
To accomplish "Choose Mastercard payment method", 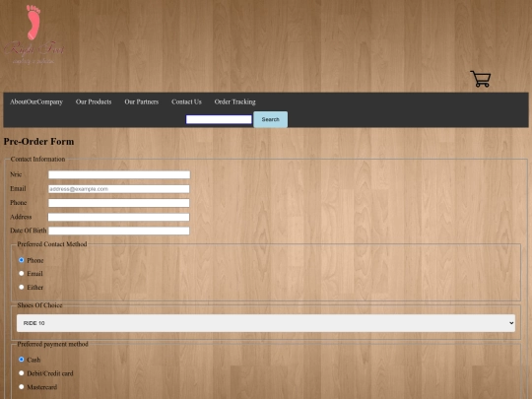I will pos(22,386).
